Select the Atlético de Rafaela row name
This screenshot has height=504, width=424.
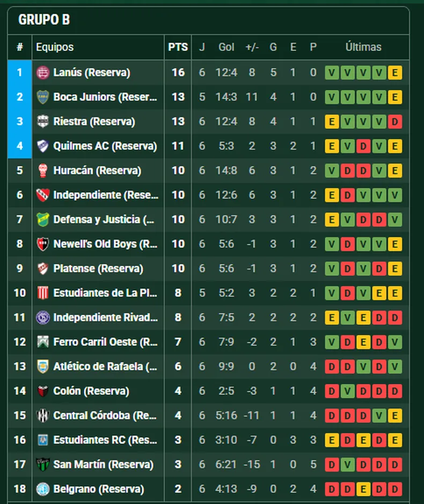click(105, 367)
